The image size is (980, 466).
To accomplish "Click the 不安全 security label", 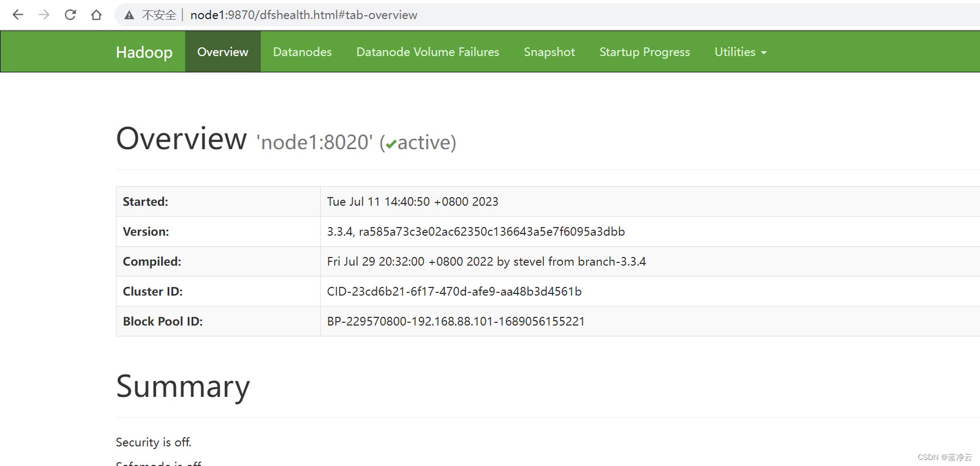I will click(159, 15).
